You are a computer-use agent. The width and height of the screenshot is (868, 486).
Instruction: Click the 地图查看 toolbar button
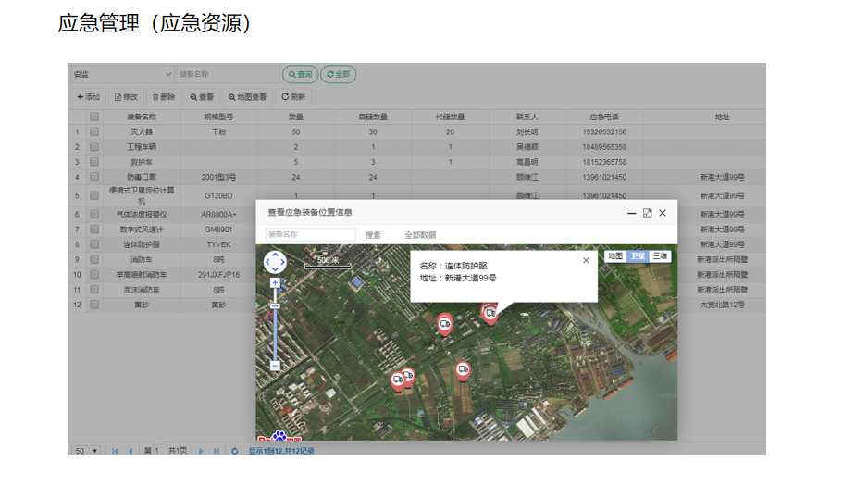(x=247, y=97)
